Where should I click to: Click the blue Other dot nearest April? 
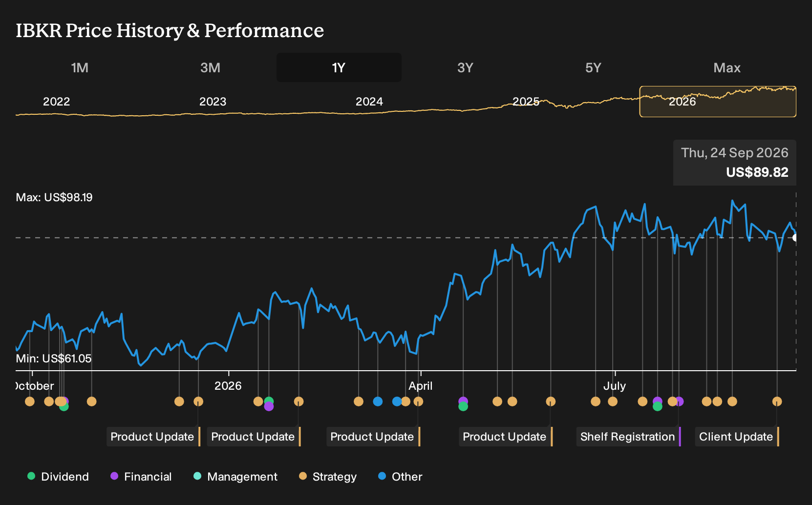point(397,401)
